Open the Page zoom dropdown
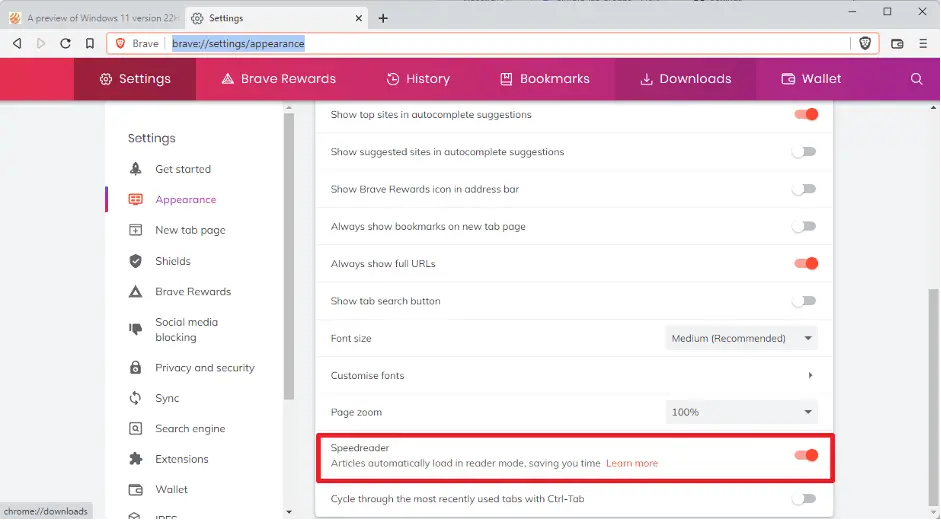Image resolution: width=941 pixels, height=520 pixels. click(741, 412)
